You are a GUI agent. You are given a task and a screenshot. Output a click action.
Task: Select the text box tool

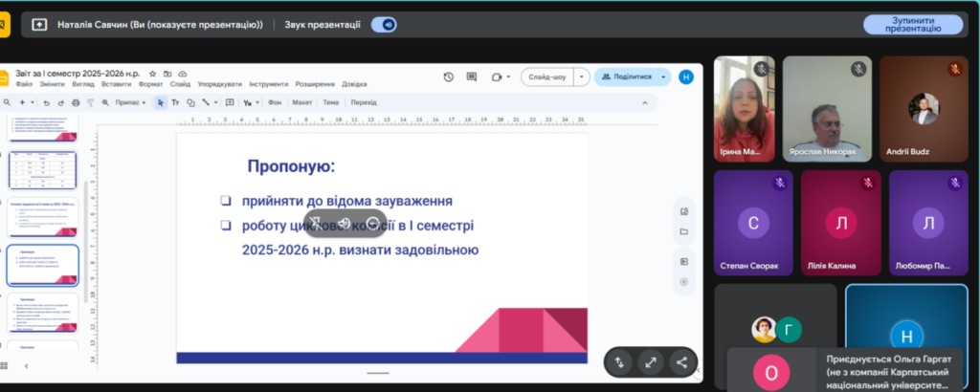tap(176, 102)
